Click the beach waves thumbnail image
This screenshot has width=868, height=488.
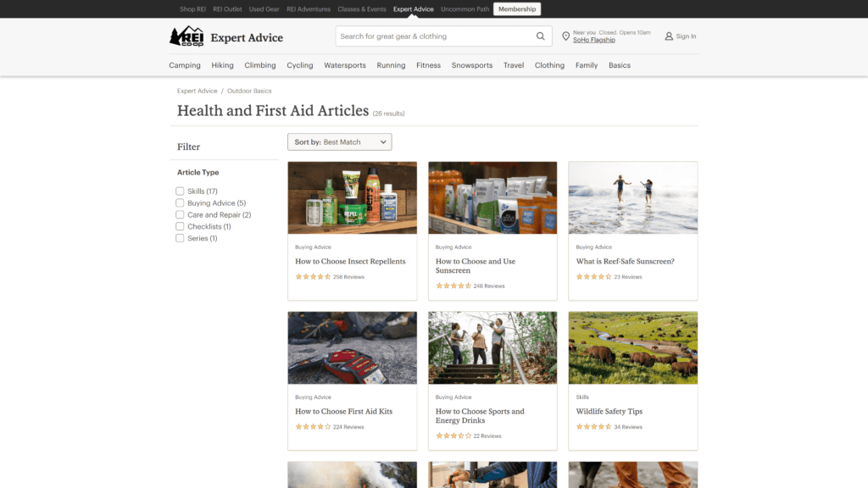(632, 197)
